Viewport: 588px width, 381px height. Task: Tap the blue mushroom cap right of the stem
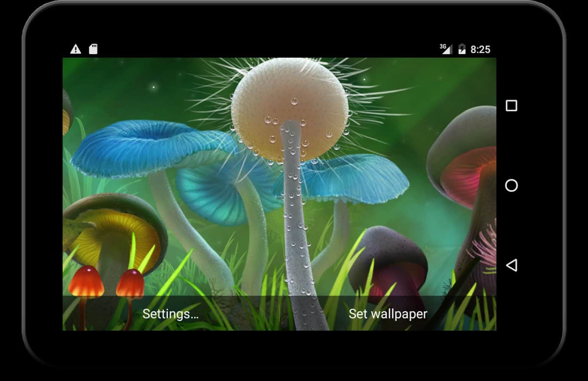[x=360, y=176]
